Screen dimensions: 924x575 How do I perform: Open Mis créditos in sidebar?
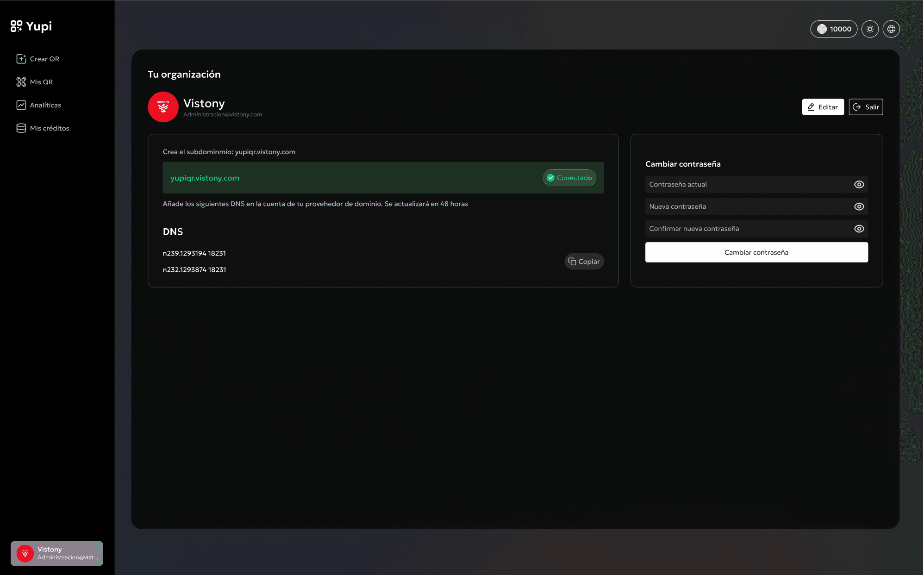tap(43, 128)
